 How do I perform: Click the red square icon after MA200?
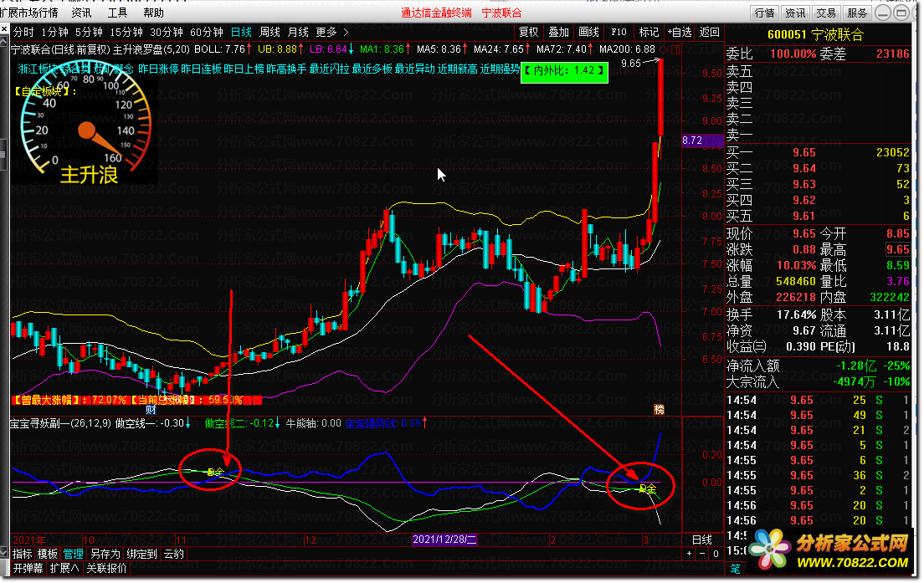(675, 50)
